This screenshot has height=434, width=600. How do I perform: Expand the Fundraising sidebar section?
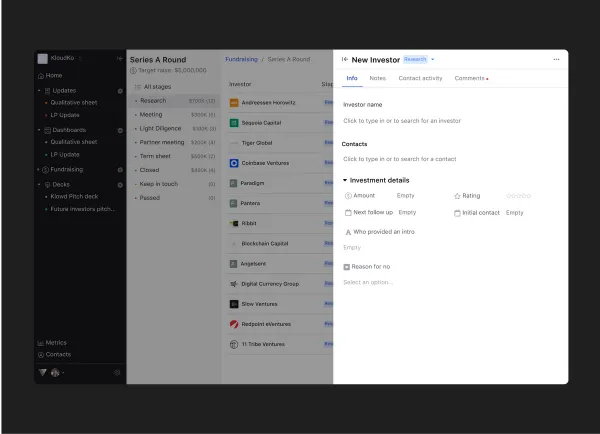click(x=38, y=169)
